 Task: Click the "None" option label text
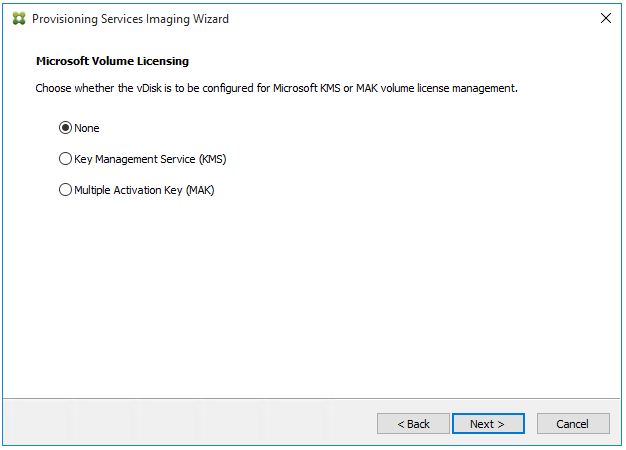(87, 128)
